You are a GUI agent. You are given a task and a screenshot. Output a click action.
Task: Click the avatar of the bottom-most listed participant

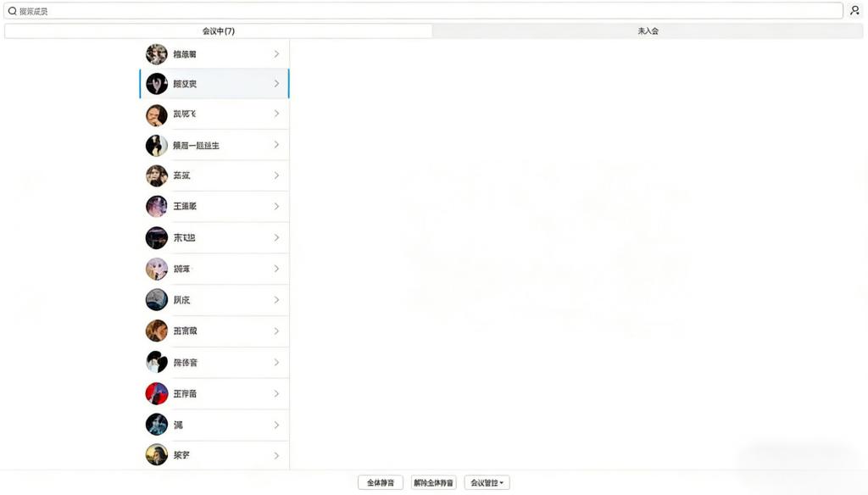[157, 455]
